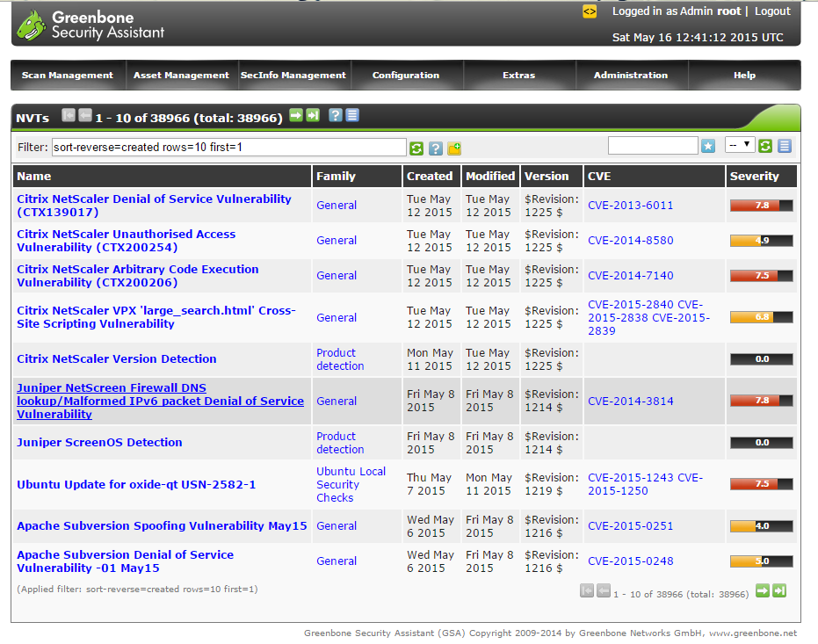Open help for the NVTs page
818x644 pixels.
click(x=337, y=114)
